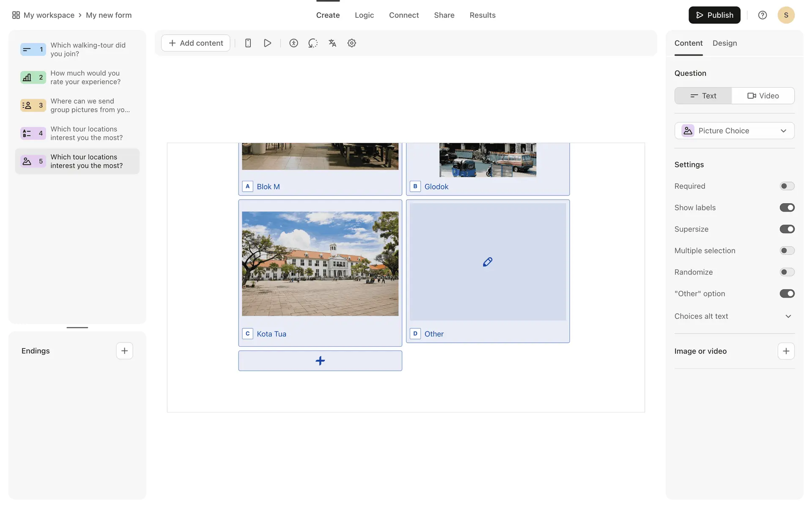Expand the Choices alt text section

(x=788, y=316)
